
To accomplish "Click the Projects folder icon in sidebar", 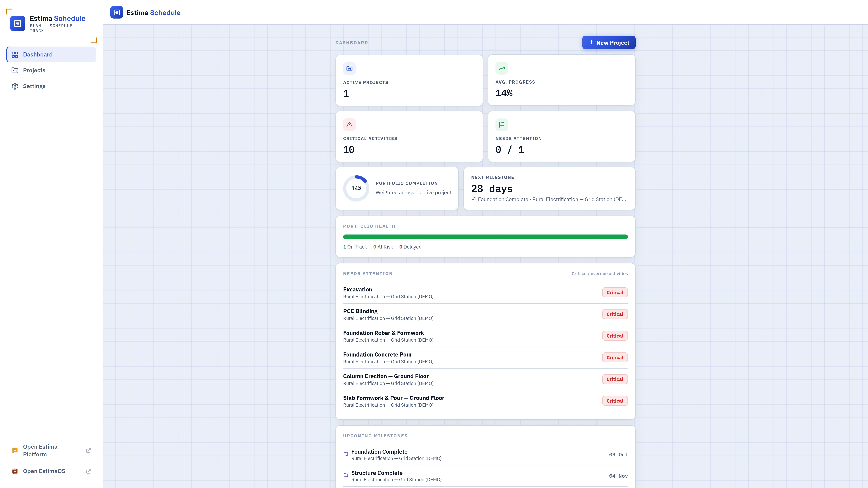I will [15, 70].
